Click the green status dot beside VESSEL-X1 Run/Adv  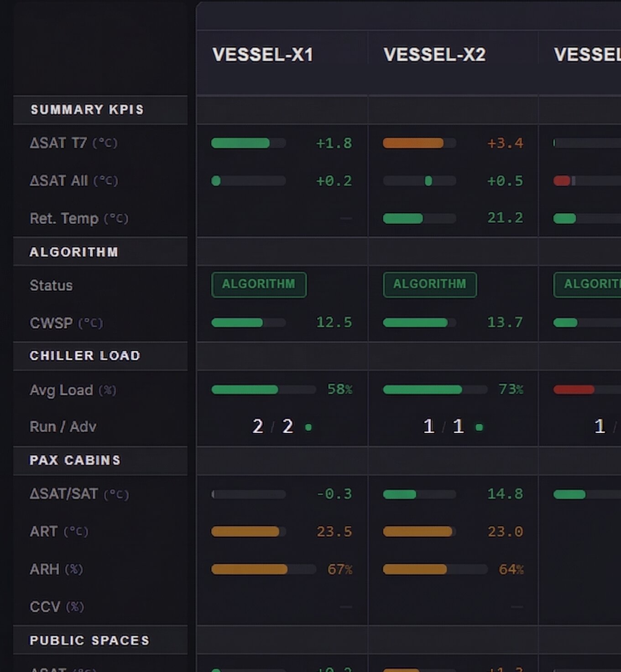(x=308, y=427)
